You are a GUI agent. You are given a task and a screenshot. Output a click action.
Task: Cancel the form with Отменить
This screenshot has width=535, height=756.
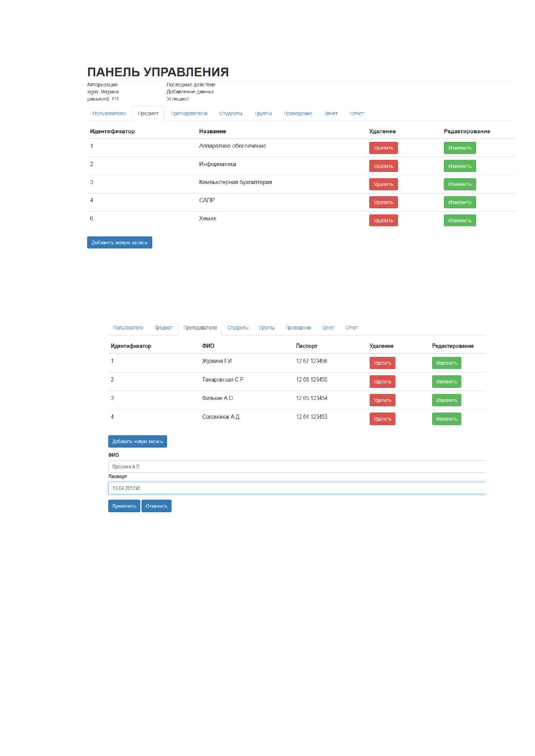click(x=156, y=506)
